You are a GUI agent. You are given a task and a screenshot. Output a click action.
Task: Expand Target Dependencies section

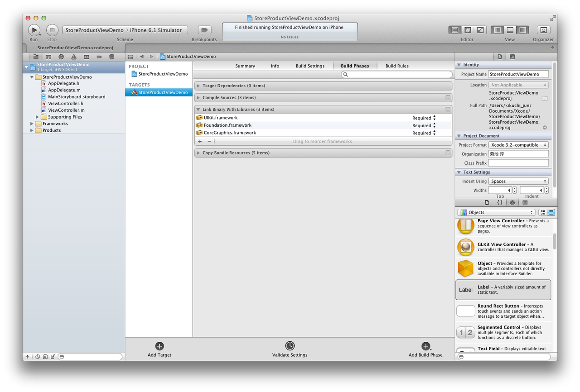pyautogui.click(x=198, y=86)
